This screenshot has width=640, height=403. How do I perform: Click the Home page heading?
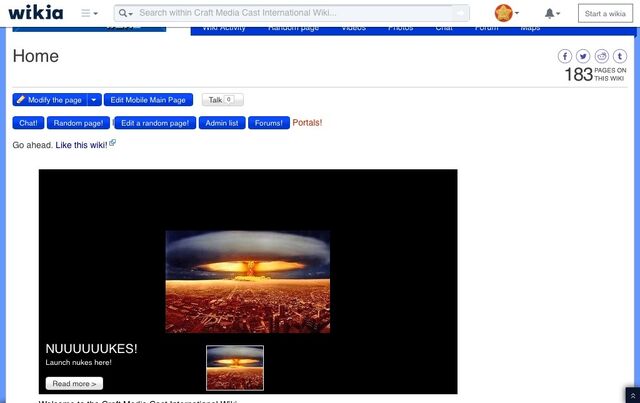pyautogui.click(x=36, y=56)
